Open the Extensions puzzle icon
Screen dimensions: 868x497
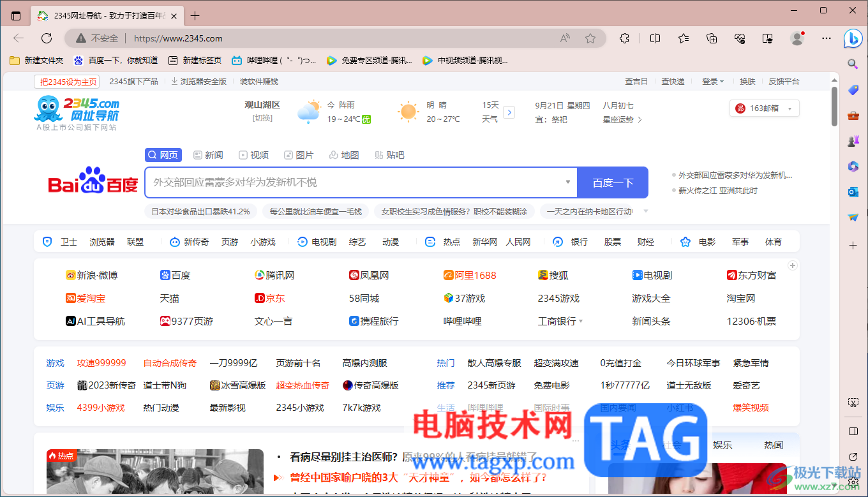point(625,38)
